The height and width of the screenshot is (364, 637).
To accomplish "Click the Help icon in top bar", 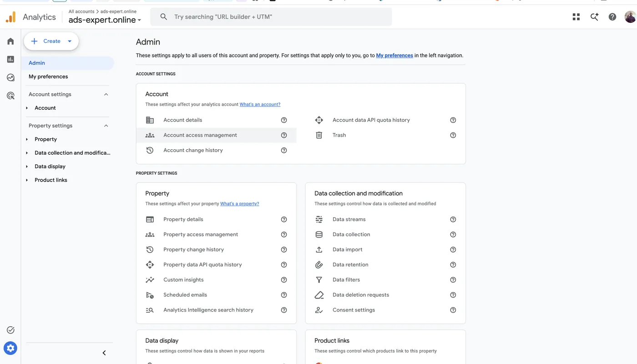I will [x=612, y=17].
